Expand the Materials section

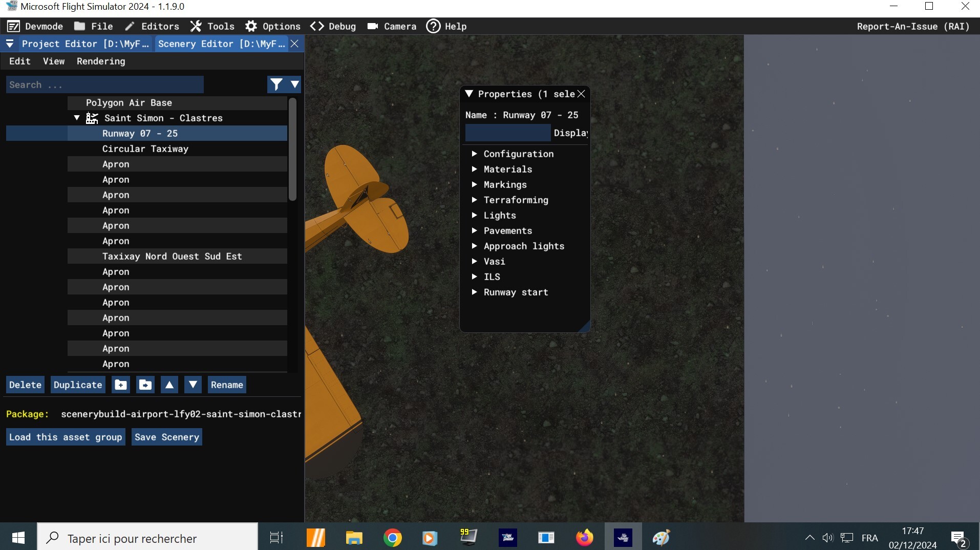(475, 169)
